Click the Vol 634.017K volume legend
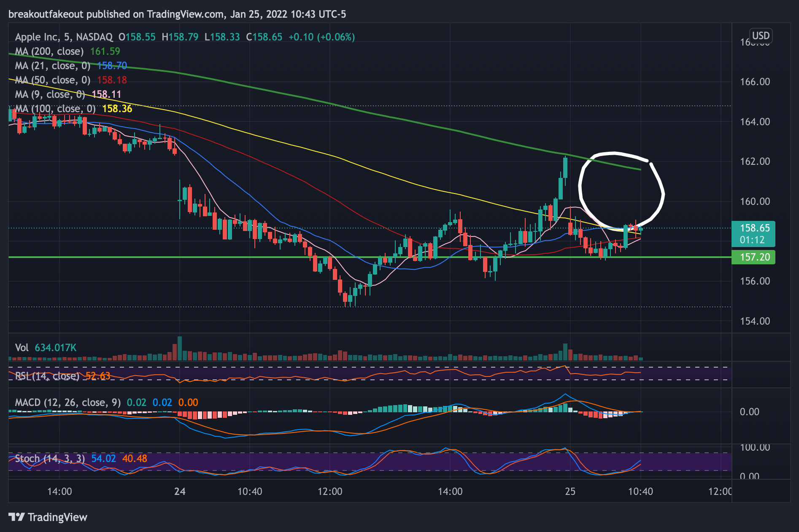Viewport: 799px width, 532px height. coord(46,348)
